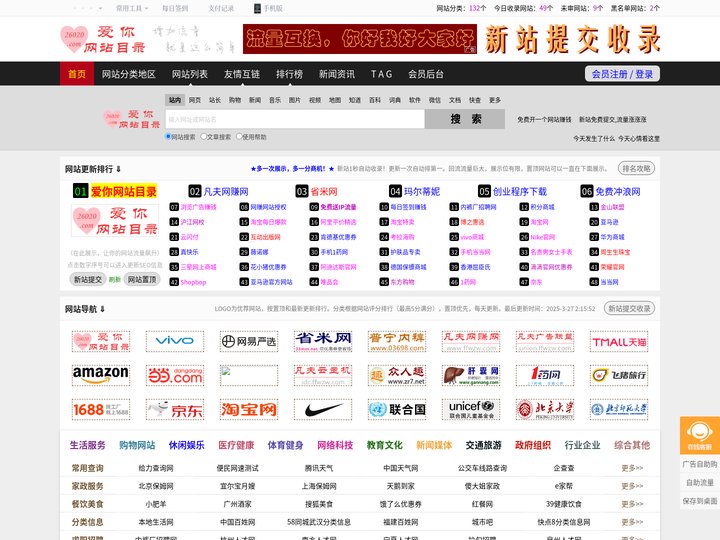
Task: Click the unicef logo
Action: [471, 409]
